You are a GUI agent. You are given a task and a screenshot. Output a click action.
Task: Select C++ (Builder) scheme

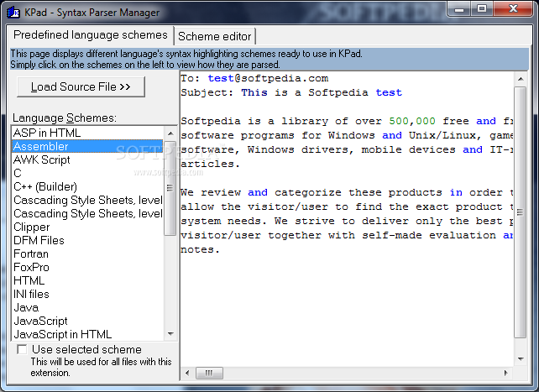click(x=87, y=186)
